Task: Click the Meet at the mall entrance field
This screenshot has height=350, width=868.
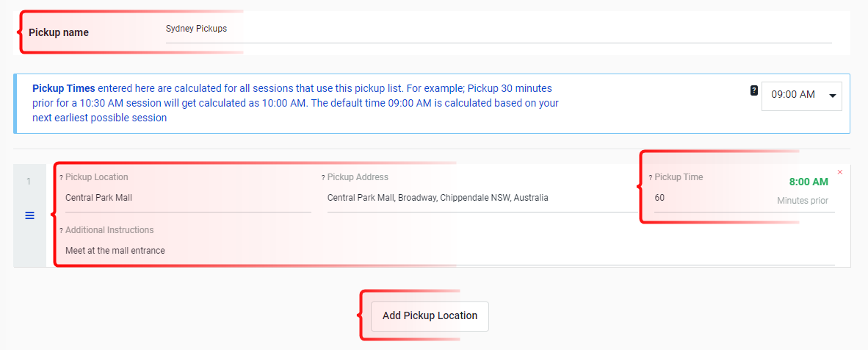Action: (449, 251)
